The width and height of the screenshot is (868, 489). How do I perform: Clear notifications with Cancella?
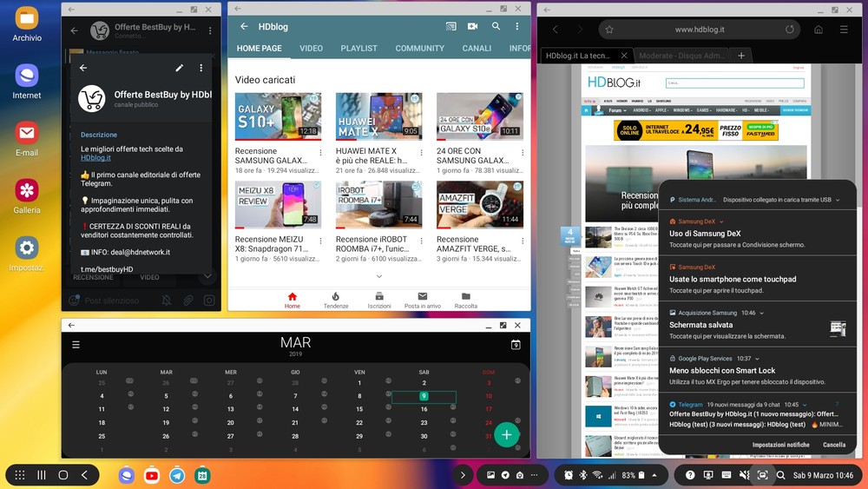[833, 445]
